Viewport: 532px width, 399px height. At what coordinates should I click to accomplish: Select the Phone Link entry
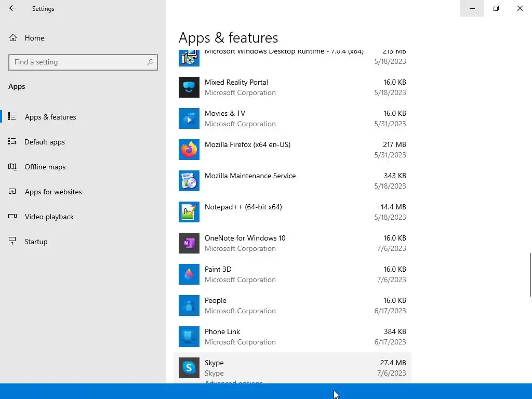[x=292, y=337]
